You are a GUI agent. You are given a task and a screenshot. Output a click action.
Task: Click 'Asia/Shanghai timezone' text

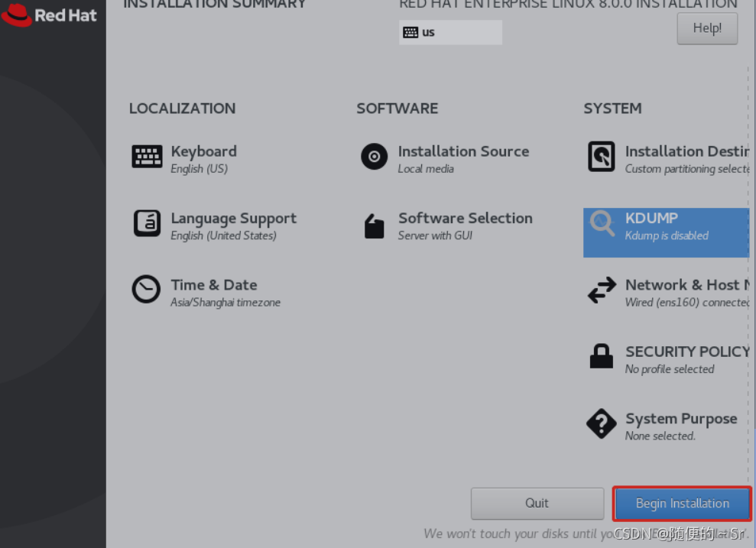point(226,302)
